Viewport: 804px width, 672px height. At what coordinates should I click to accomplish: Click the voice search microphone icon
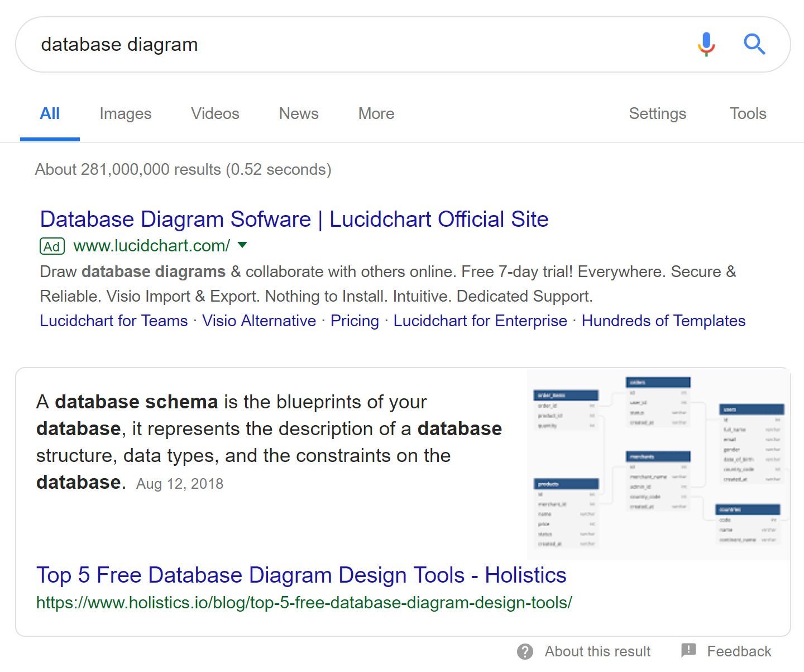click(x=706, y=44)
